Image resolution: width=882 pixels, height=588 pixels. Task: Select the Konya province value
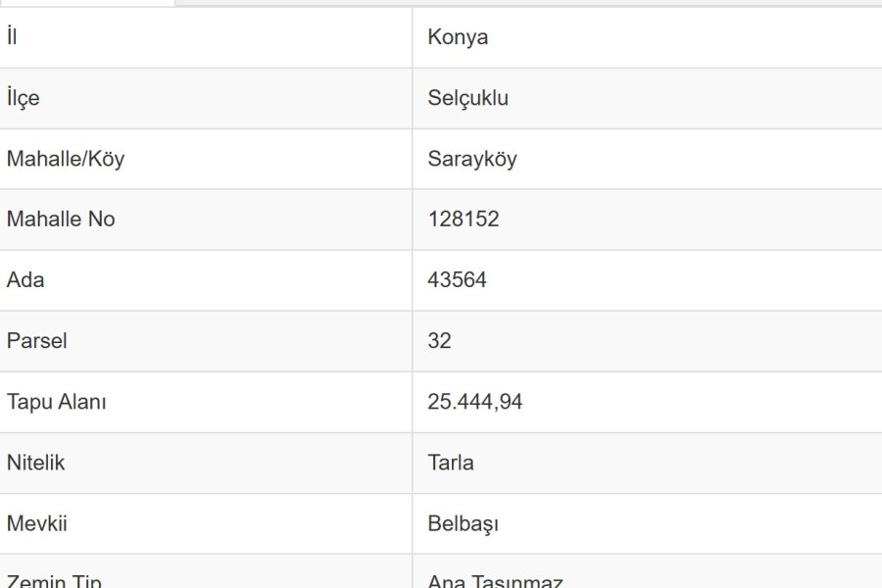(458, 37)
